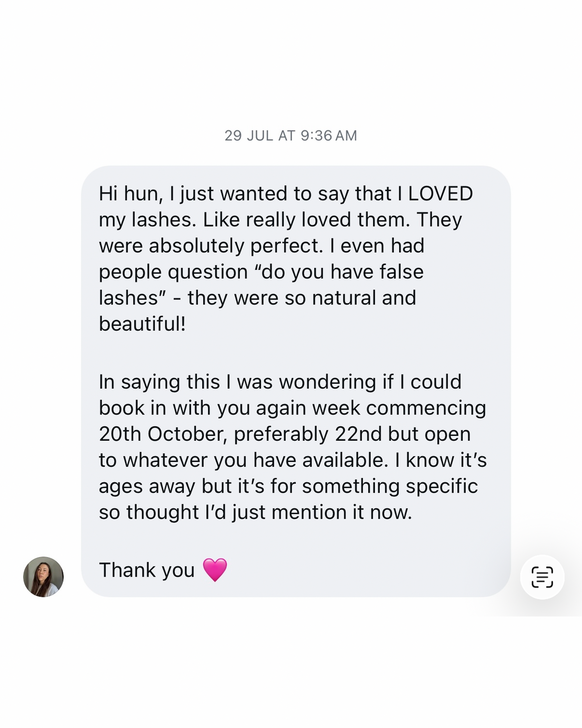Tap 'whatever you have available' text

[x=256, y=460]
